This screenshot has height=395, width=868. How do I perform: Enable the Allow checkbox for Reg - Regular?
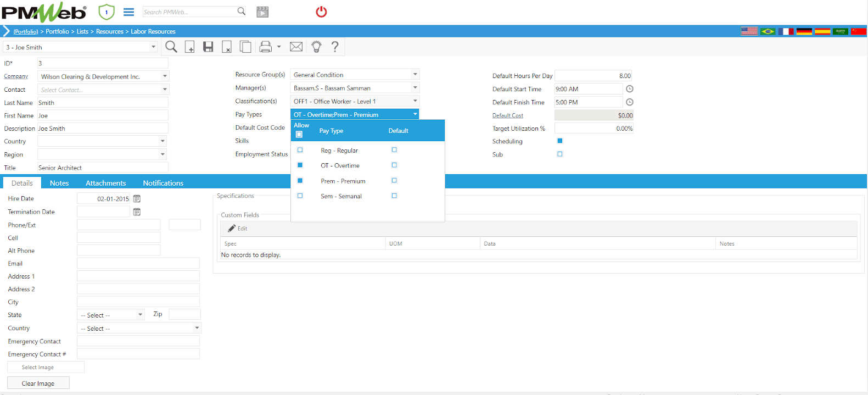300,150
